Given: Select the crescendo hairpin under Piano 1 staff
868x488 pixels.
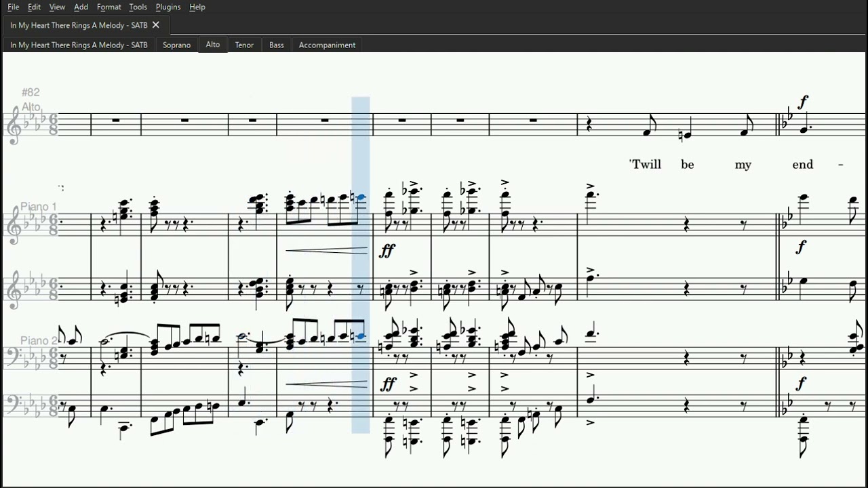Looking at the screenshot, I should [326, 251].
